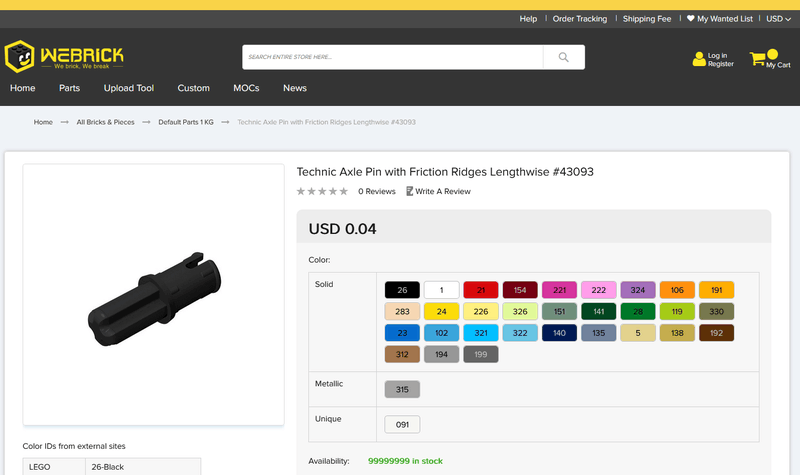
Task: Select sand blue color swatch 135
Action: point(598,333)
